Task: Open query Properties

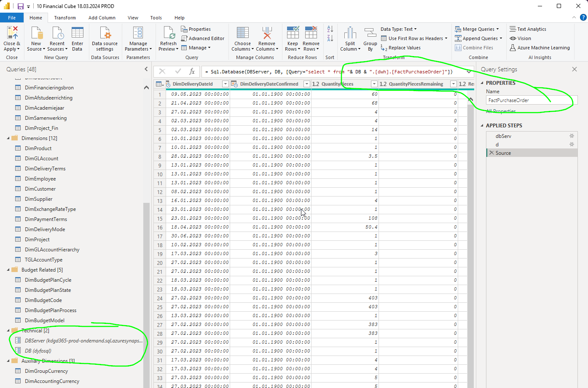Action: [x=196, y=29]
